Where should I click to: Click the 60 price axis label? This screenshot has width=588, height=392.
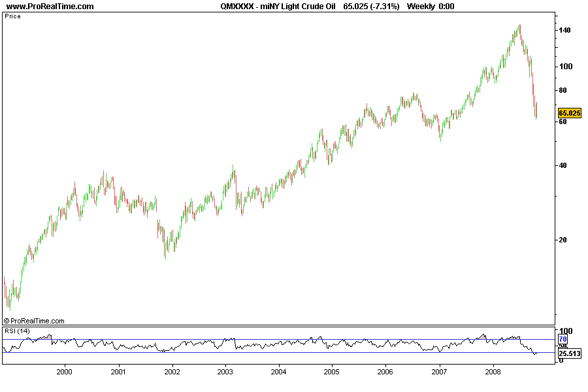[x=563, y=122]
